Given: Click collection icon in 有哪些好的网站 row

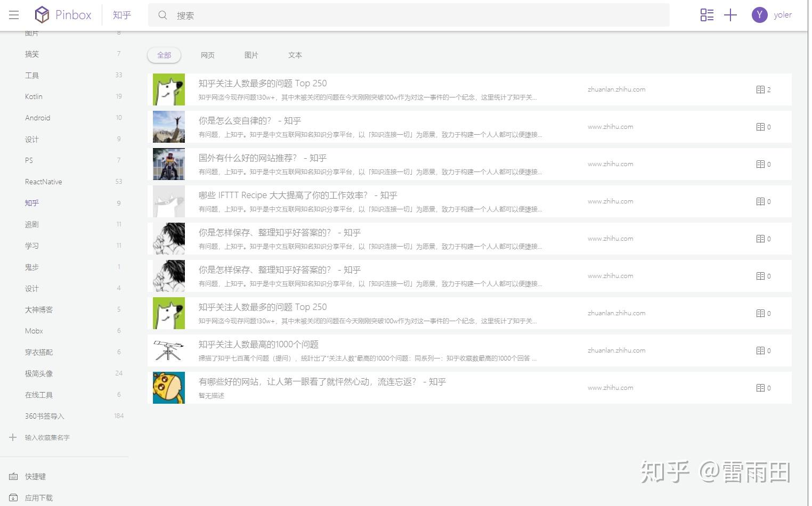Looking at the screenshot, I should click(760, 388).
